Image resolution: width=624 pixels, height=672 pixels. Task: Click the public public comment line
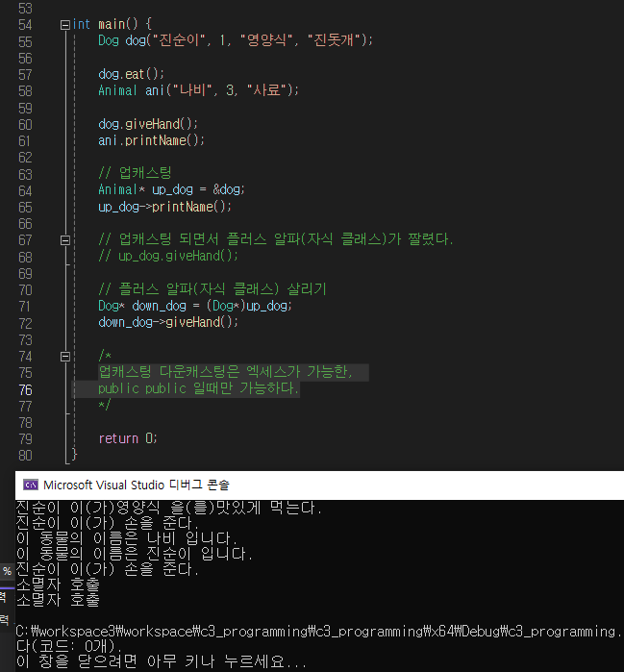coord(198,388)
